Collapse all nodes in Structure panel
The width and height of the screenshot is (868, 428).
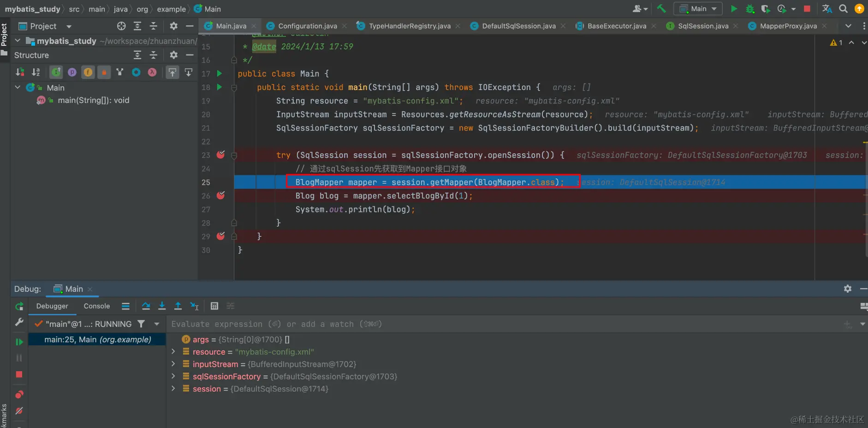154,55
